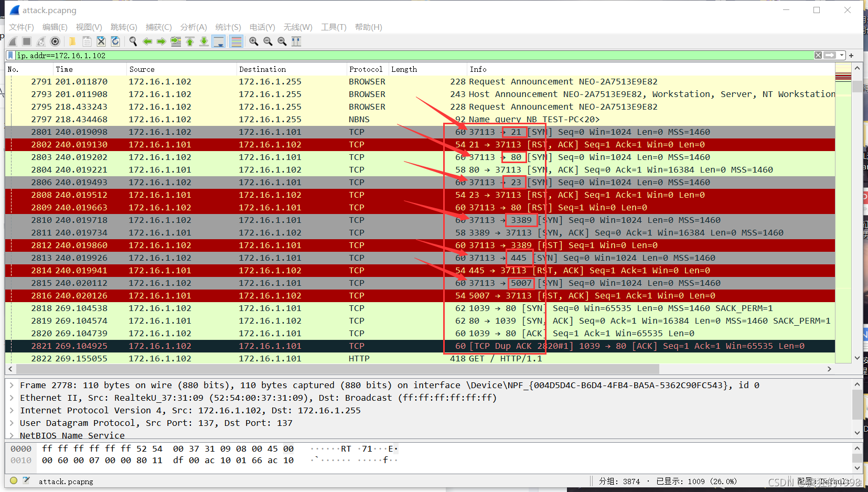Toggle packet list colorization

[x=237, y=41]
